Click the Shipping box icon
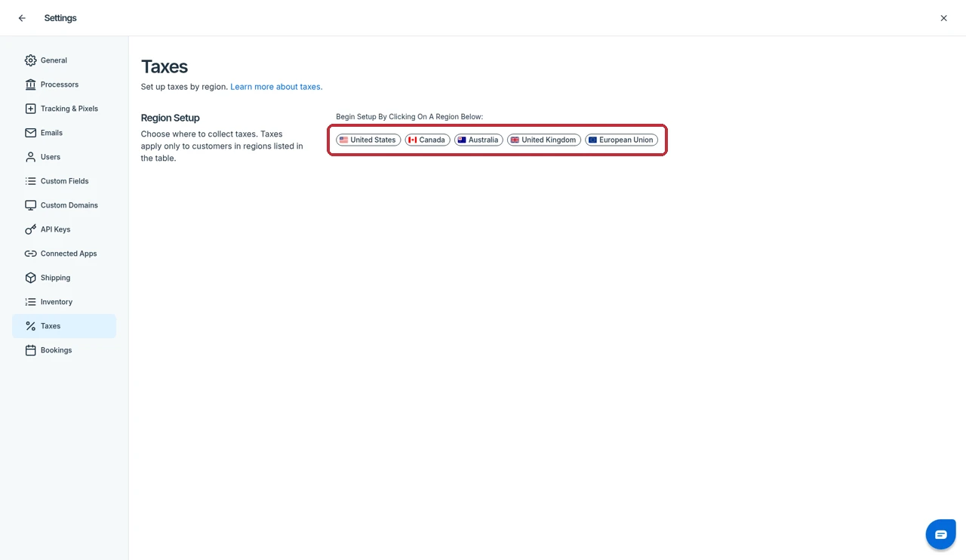 click(30, 278)
